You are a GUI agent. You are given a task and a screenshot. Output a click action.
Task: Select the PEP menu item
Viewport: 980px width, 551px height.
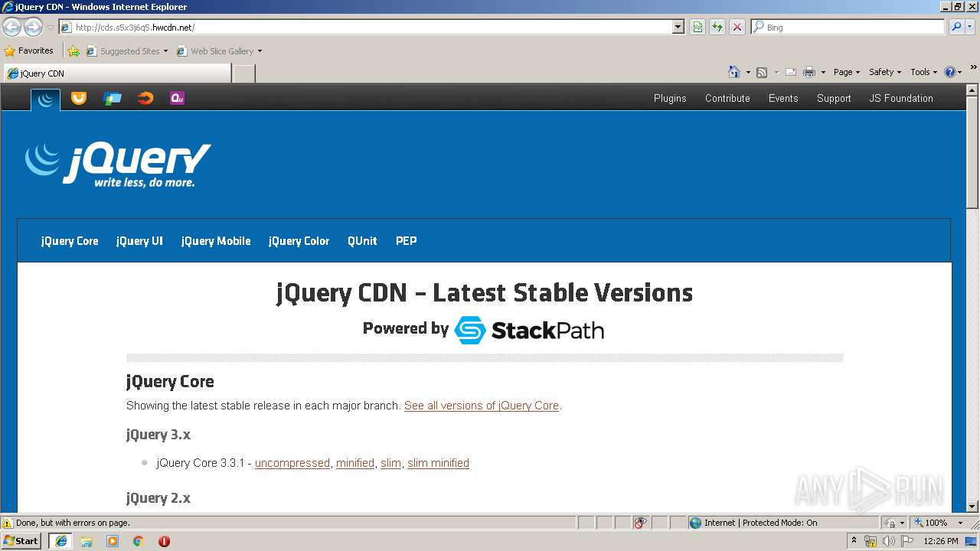[x=407, y=241]
